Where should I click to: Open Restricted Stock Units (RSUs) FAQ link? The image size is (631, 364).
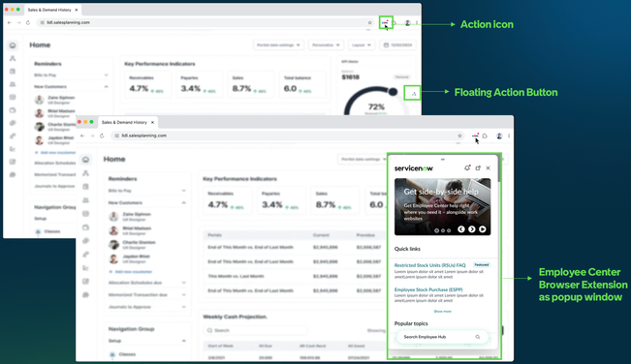pos(429,265)
